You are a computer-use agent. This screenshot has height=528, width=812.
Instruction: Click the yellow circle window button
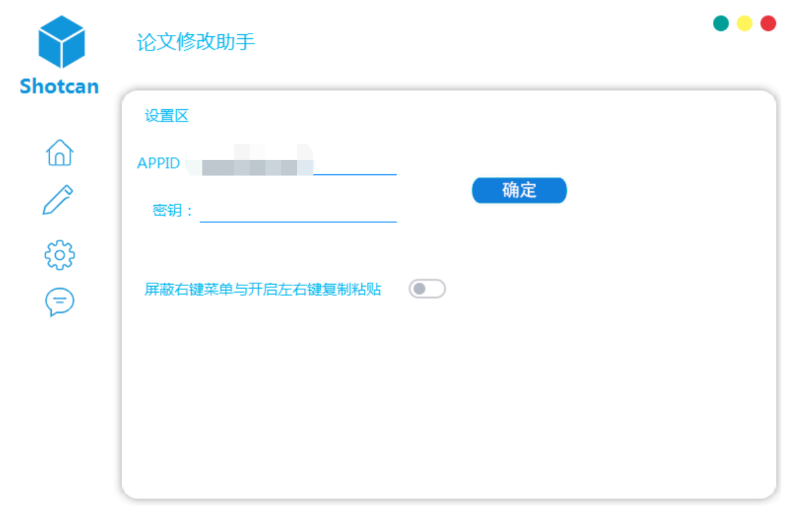click(x=744, y=24)
